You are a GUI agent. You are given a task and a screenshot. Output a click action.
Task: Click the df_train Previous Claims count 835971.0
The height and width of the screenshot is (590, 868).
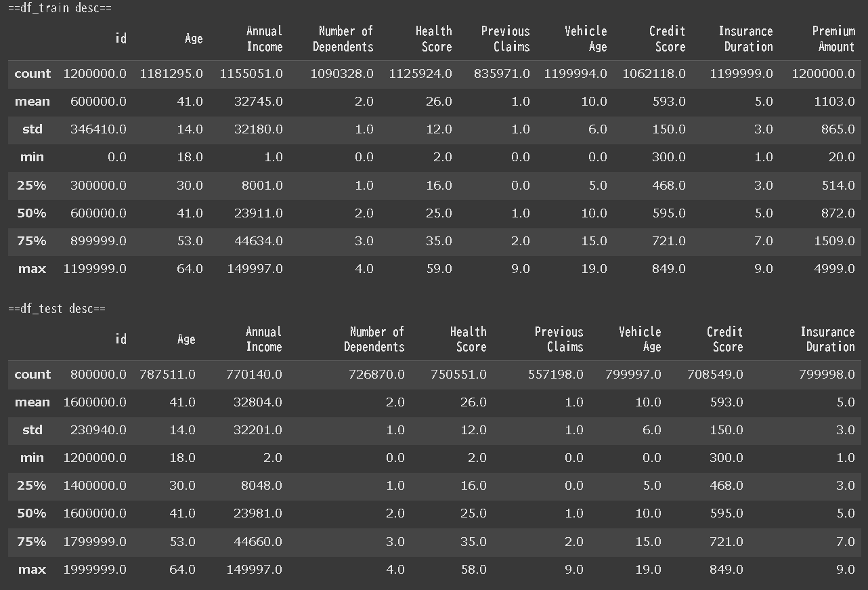502,73
